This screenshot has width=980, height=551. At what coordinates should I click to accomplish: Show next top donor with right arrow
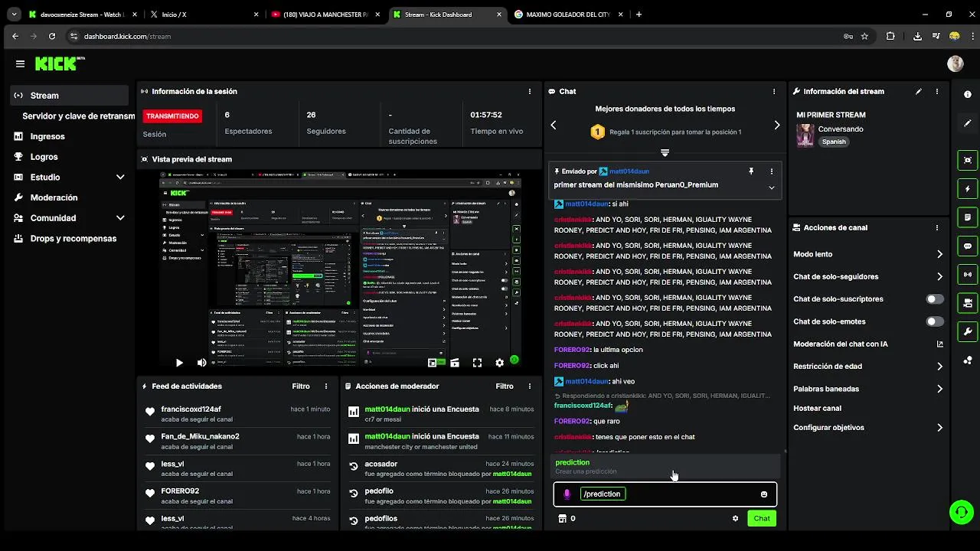pos(776,125)
